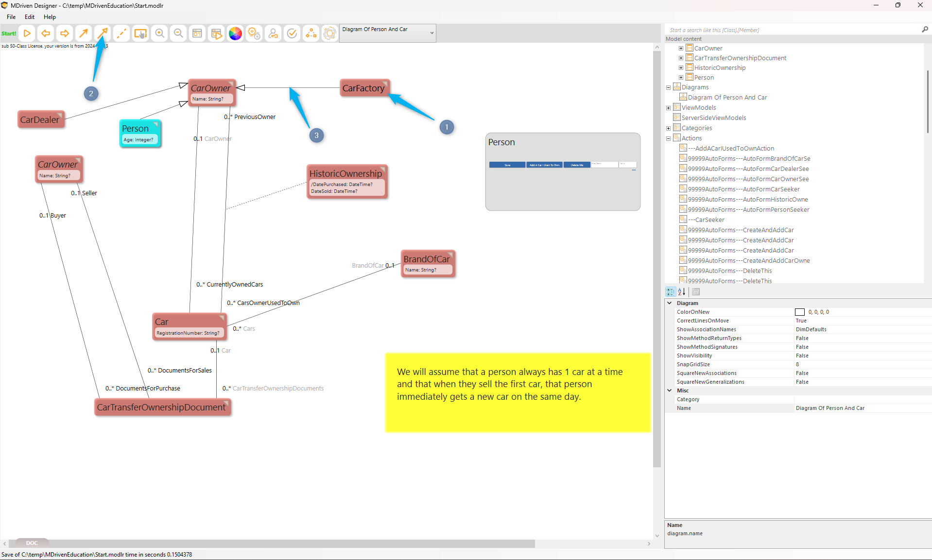Click the left arrow back icon
932x560 pixels.
tap(46, 34)
